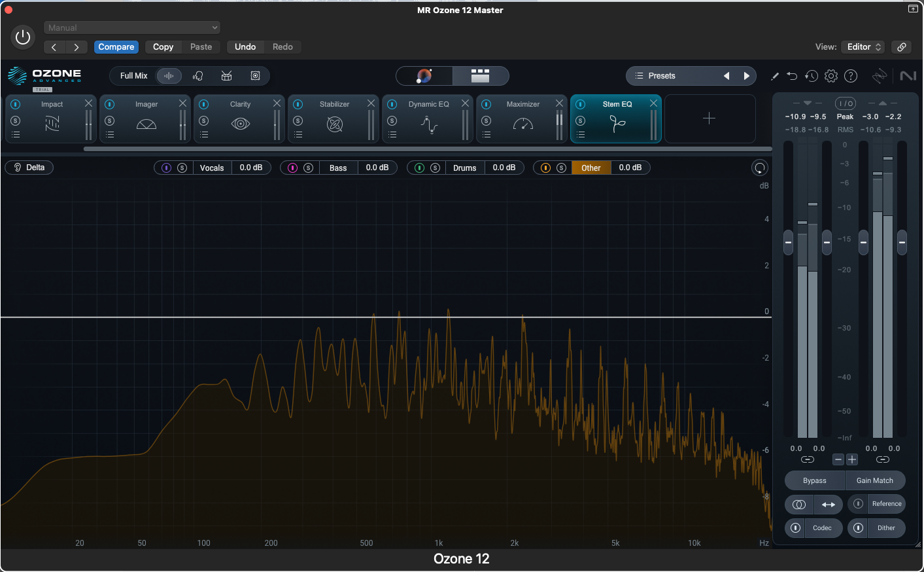
Task: Open Ozone's settings gear icon
Action: pyautogui.click(x=831, y=76)
